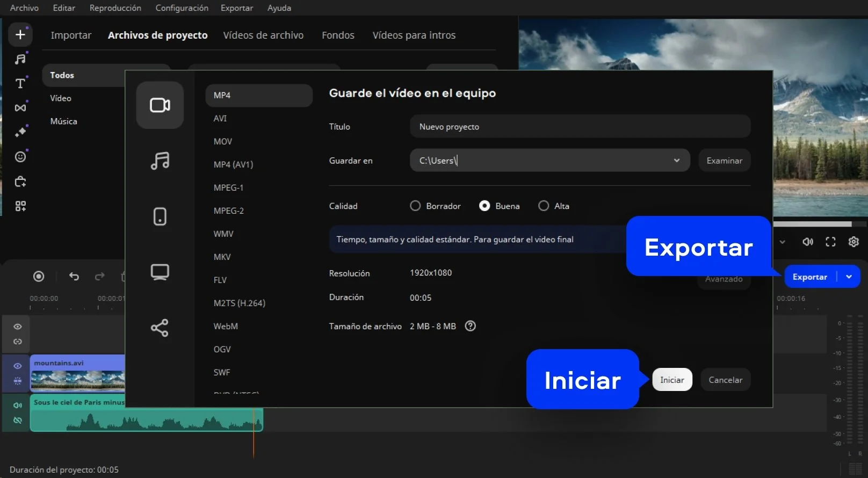The width and height of the screenshot is (868, 478).
Task: Click the Título text field
Action: pyautogui.click(x=580, y=127)
